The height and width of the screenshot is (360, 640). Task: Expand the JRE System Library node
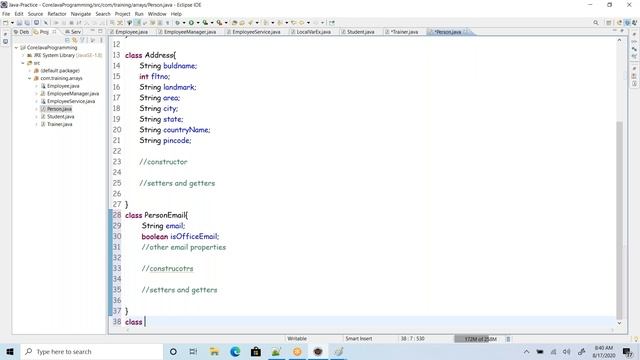click(x=23, y=56)
